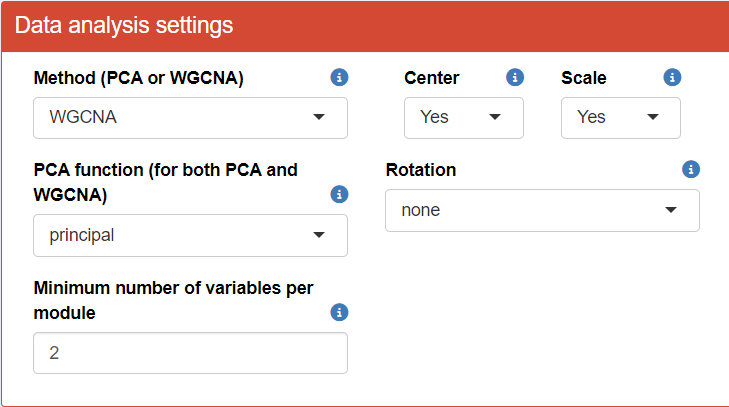Expand the PCA function dropdown showing principal
Viewport: 729px width, 407px height.
coord(190,235)
